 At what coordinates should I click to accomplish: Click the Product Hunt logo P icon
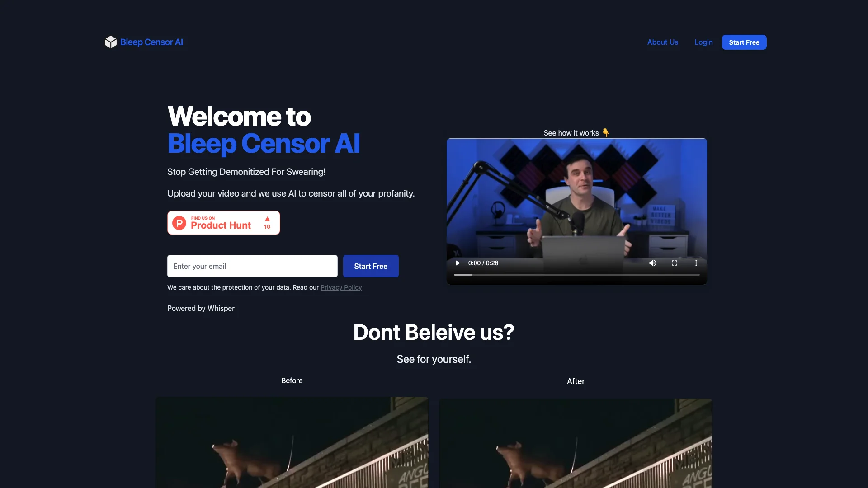(x=179, y=222)
